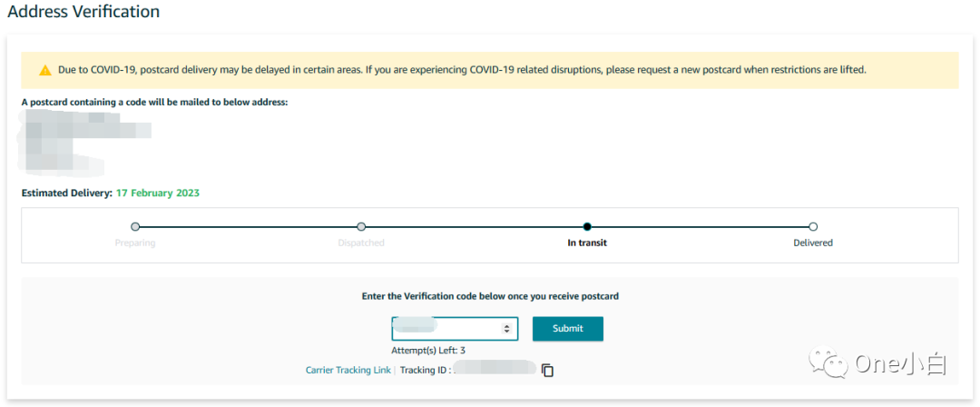Click the Submit button
This screenshot has height=407, width=980.
tap(567, 329)
